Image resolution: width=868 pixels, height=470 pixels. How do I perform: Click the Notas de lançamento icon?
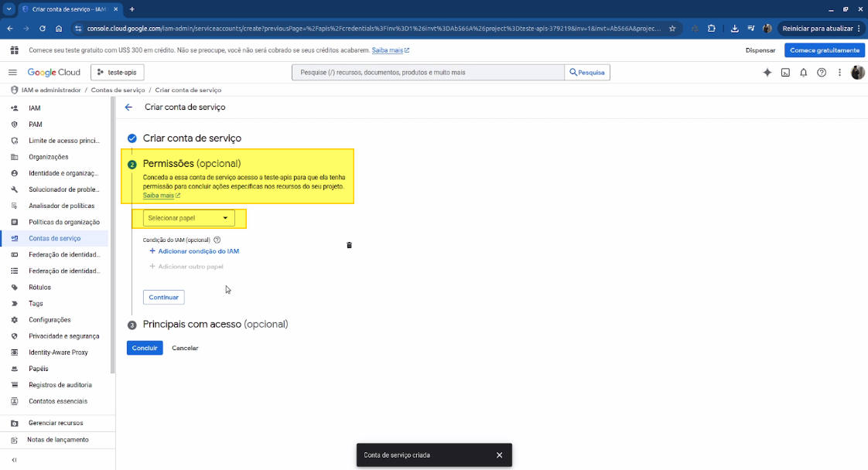pos(15,440)
